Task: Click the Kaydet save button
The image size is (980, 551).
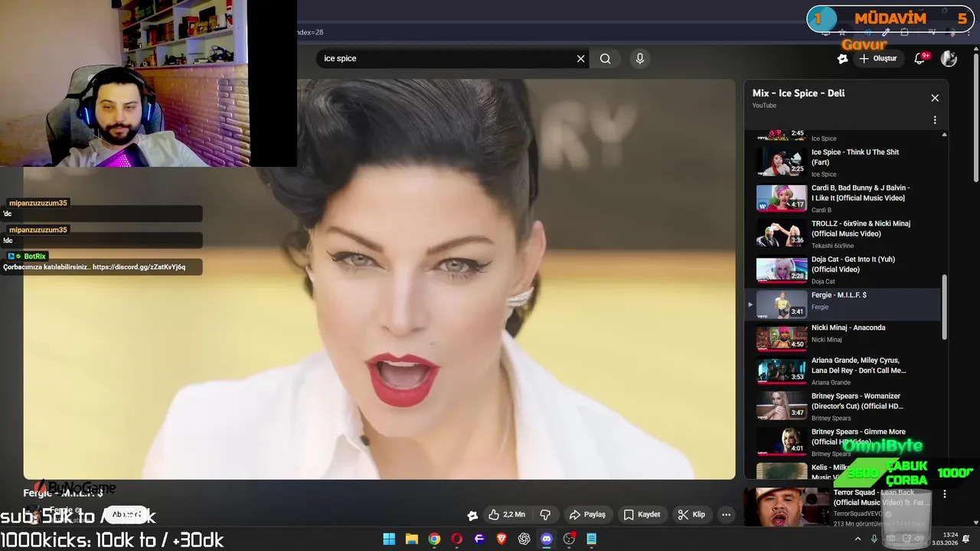Action: tap(642, 514)
